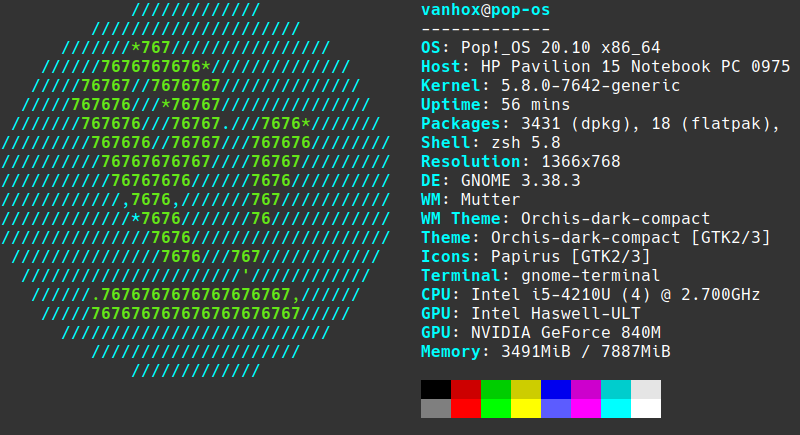Click the .7676767676767676767, logo row
800x435 pixels.
coord(195,294)
